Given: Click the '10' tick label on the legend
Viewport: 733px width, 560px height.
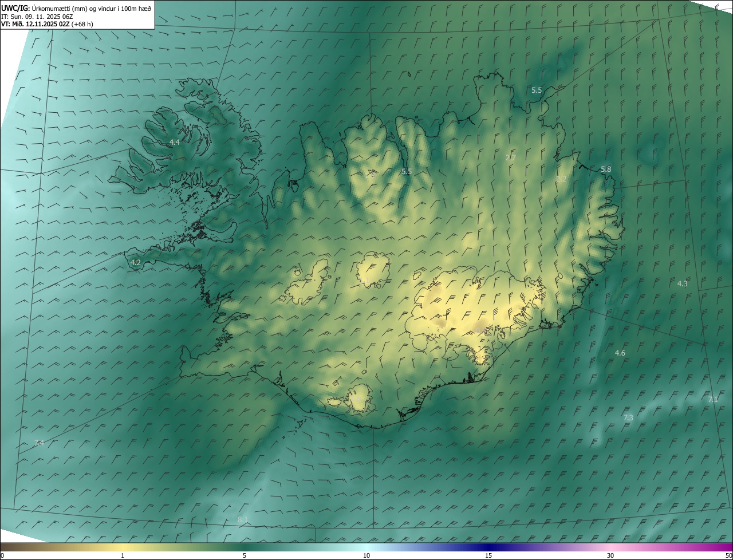Looking at the screenshot, I should point(366,556).
